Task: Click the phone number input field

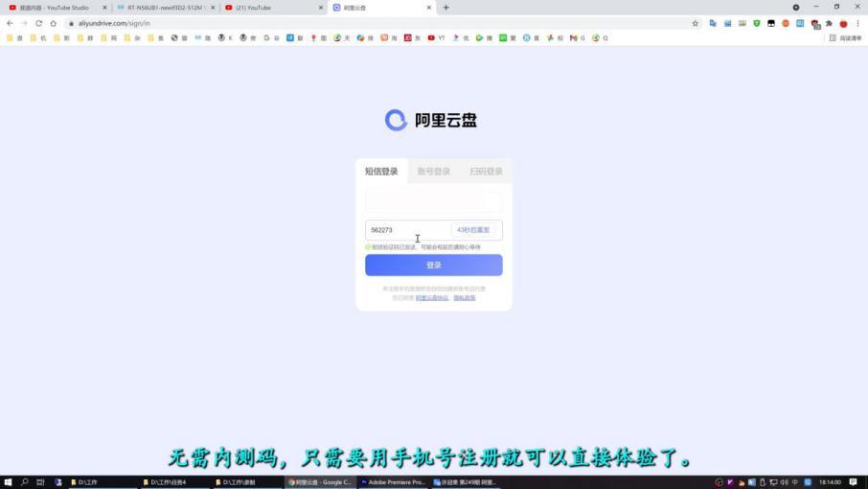Action: click(433, 202)
